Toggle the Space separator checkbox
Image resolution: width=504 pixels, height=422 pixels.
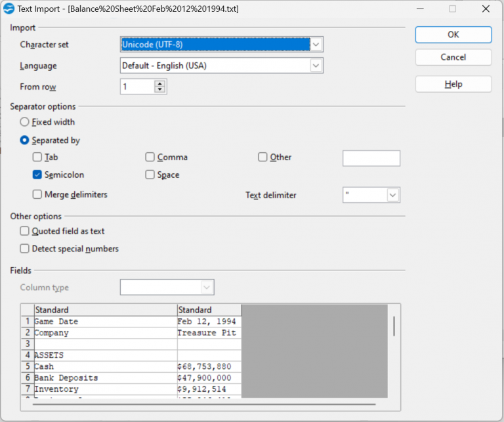click(x=150, y=175)
